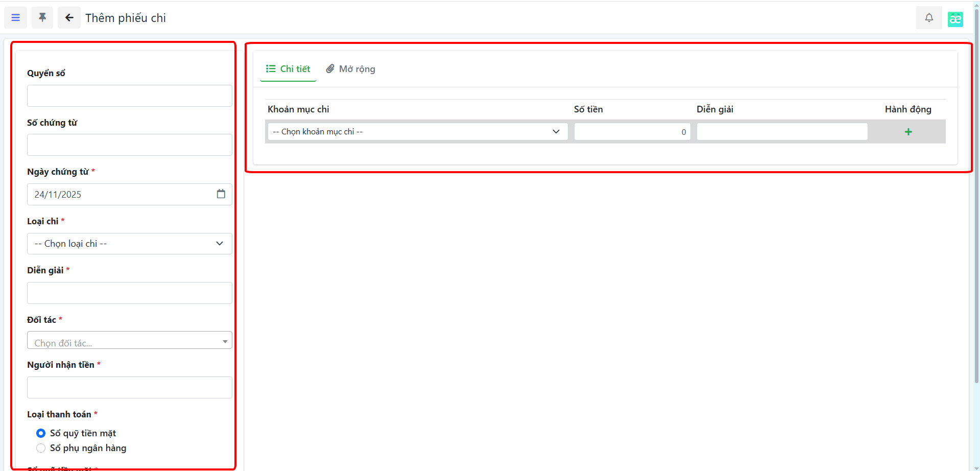Click the Quyển số input field

(x=129, y=96)
